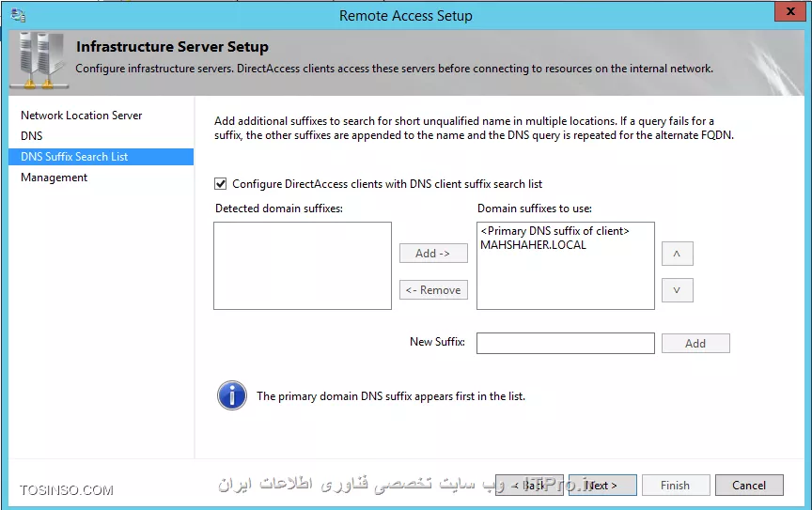Open the DNS step in sidebar
The width and height of the screenshot is (812, 510).
32,136
